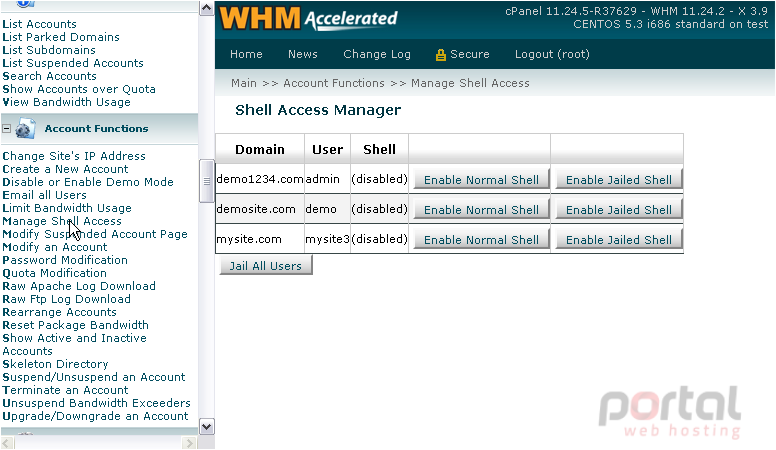This screenshot has height=450, width=776.
Task: Collapse the Account Functions section
Action: point(6,129)
